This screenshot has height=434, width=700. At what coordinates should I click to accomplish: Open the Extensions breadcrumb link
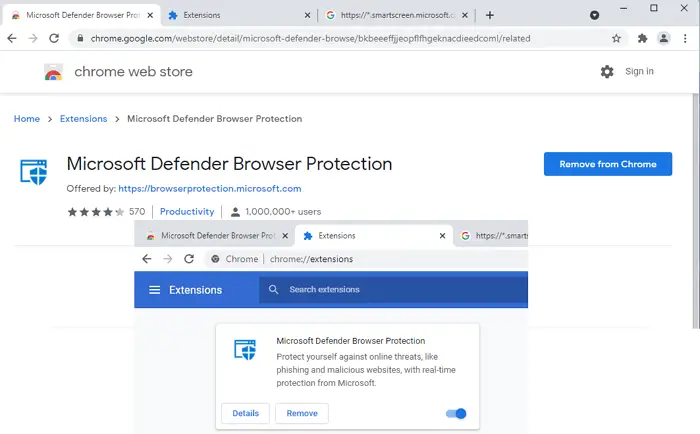[83, 119]
